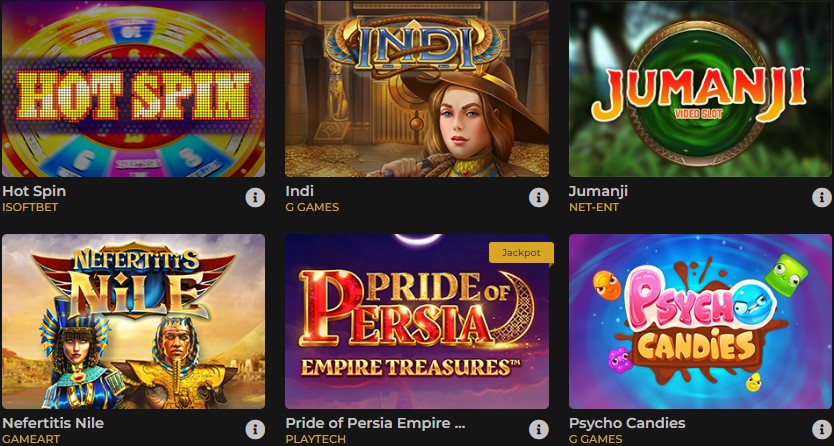
Task: Show info for Nefertitis Nile
Action: [255, 429]
